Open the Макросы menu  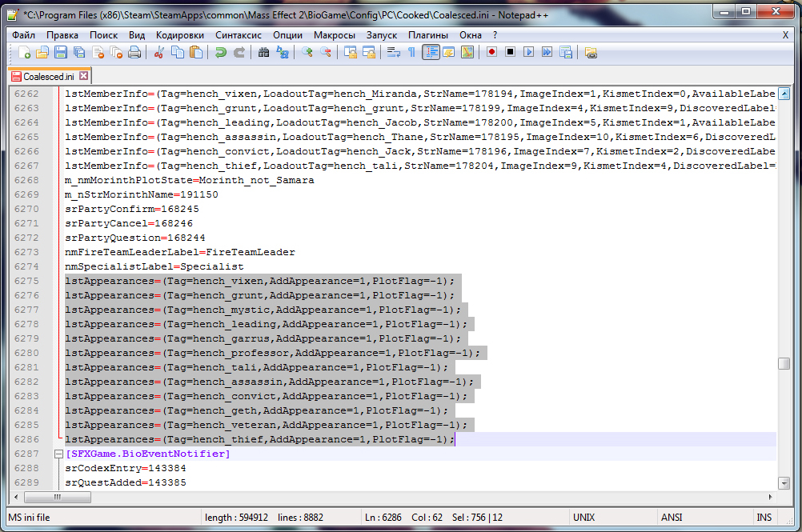coord(335,34)
